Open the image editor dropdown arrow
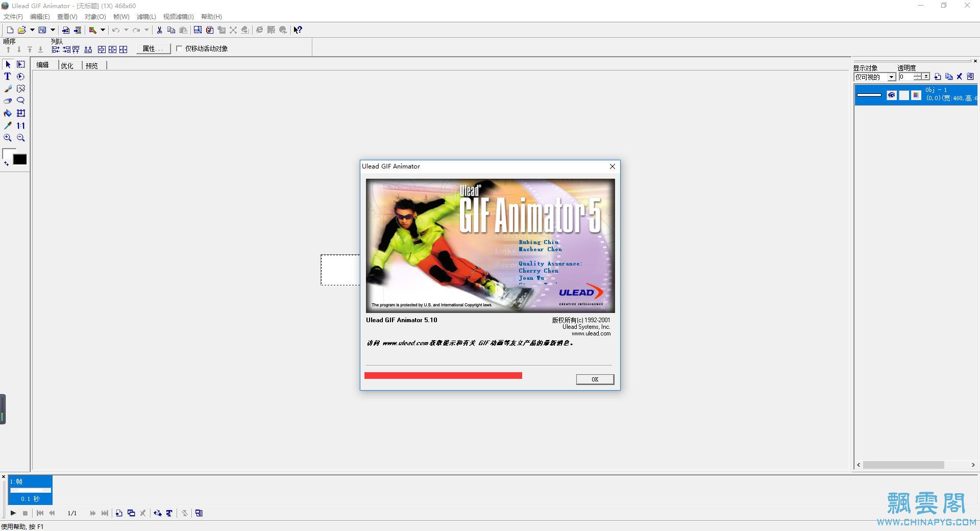 pos(103,30)
